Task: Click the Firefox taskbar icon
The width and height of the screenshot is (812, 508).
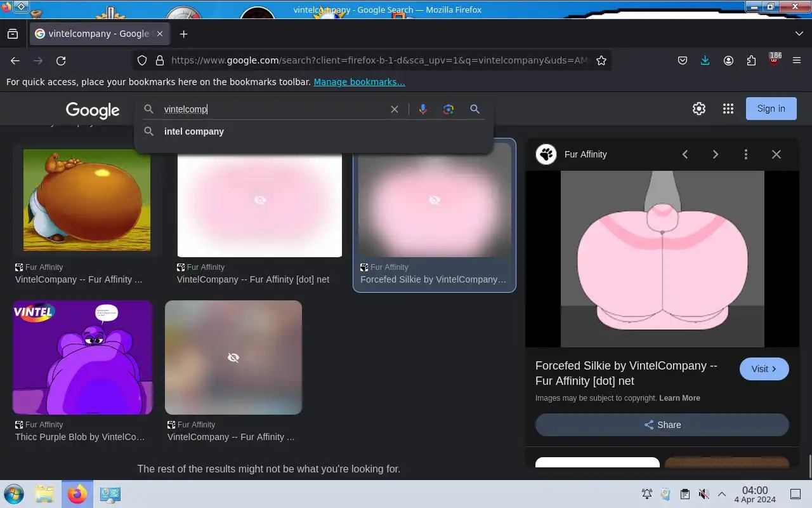Action: [77, 494]
